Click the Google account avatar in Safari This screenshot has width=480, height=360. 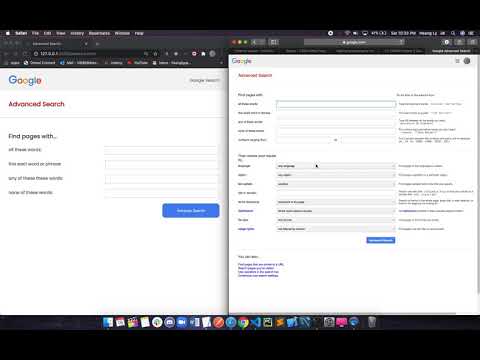point(467,61)
